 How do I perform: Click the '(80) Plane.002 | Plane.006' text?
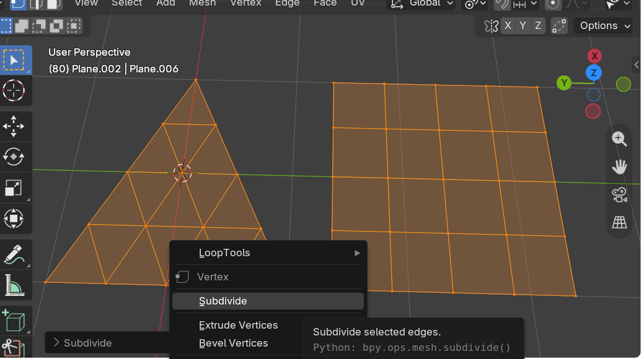tap(113, 69)
